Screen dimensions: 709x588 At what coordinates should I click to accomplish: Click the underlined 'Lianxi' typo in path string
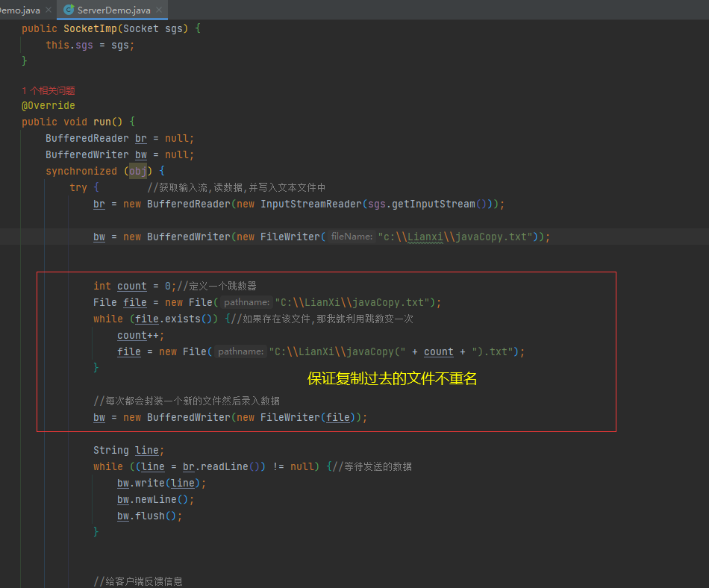click(425, 237)
